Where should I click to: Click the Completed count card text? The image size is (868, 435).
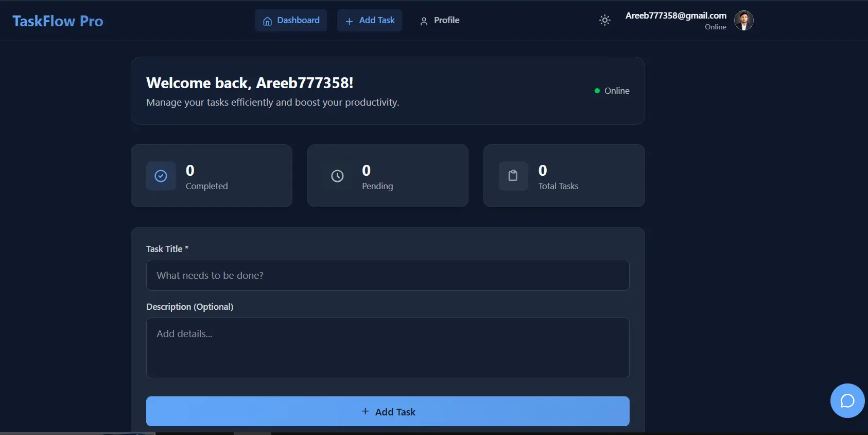tap(206, 186)
